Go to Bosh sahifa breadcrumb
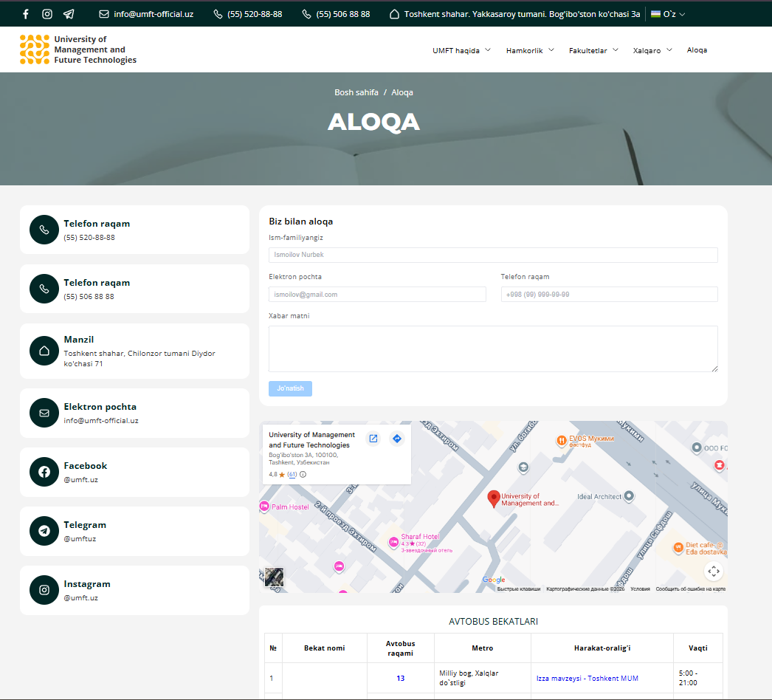Viewport: 772px width, 700px height. (356, 92)
